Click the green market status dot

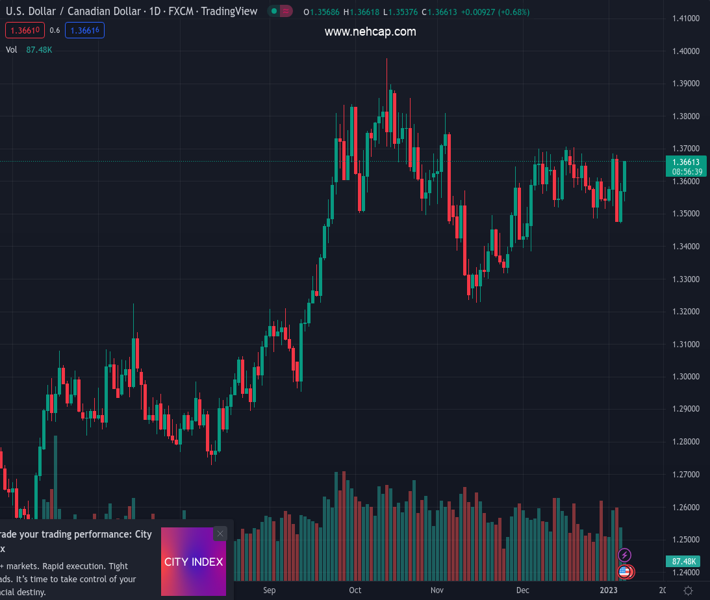point(273,11)
